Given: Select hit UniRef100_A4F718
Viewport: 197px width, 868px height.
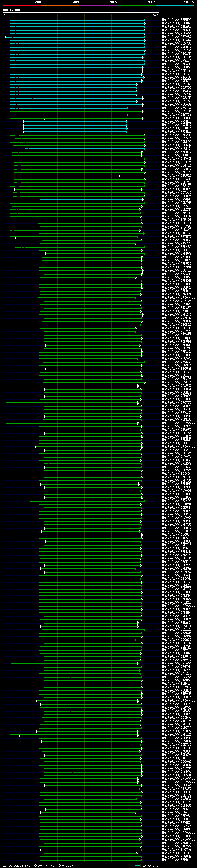Looking at the screenshot, I should click(177, 758).
